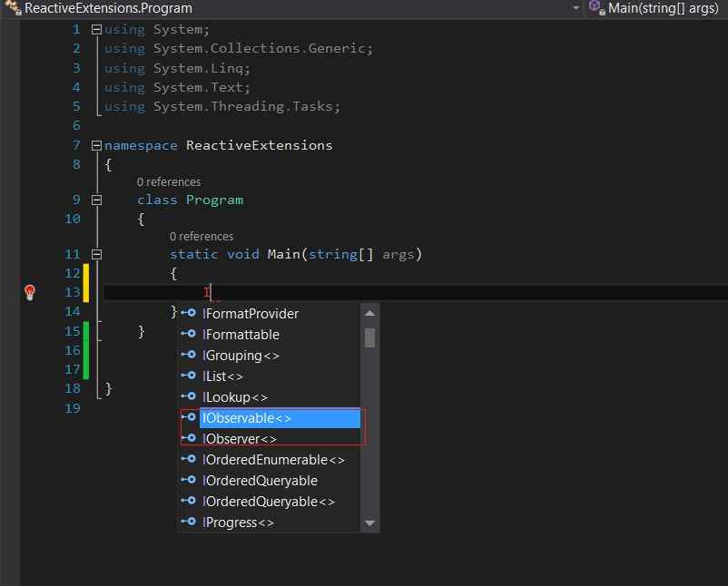Click System.Threading.Tasks in the using directive
The width and height of the screenshot is (728, 586).
coord(243,107)
